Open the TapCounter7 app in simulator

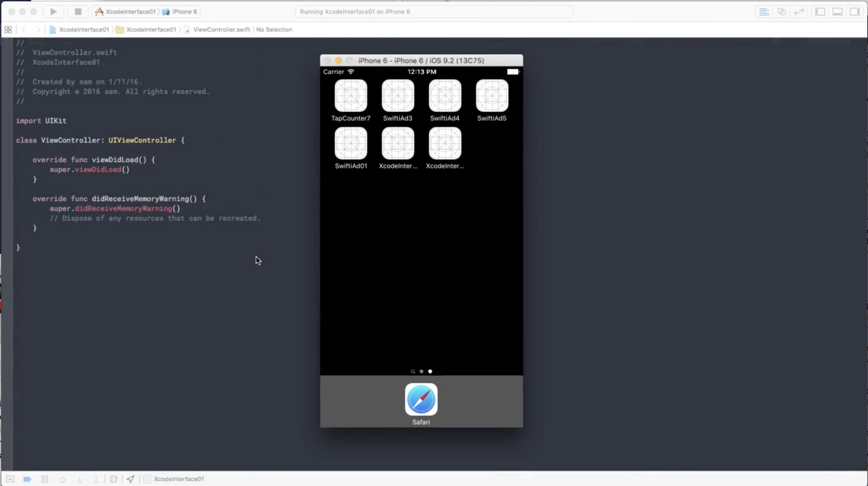[x=350, y=96]
